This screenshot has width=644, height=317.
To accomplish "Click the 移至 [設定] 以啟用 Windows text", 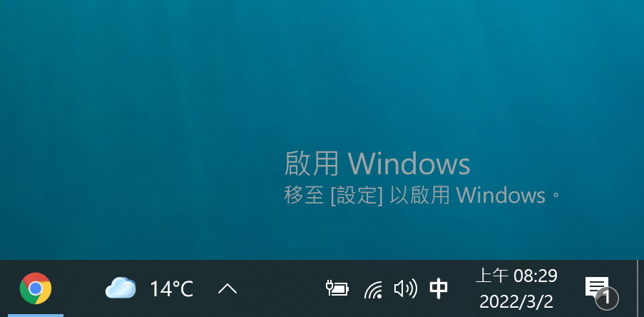I will tap(421, 196).
